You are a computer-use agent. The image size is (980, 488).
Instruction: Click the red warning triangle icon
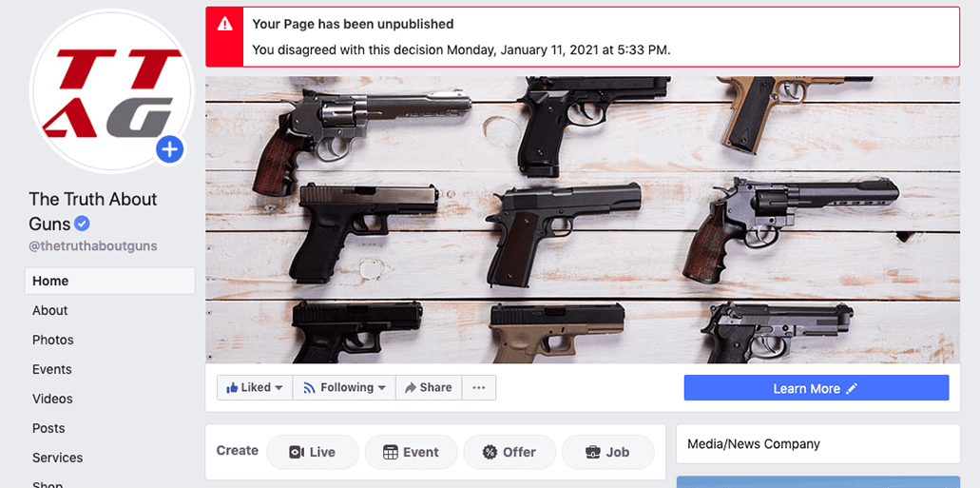pos(224,24)
